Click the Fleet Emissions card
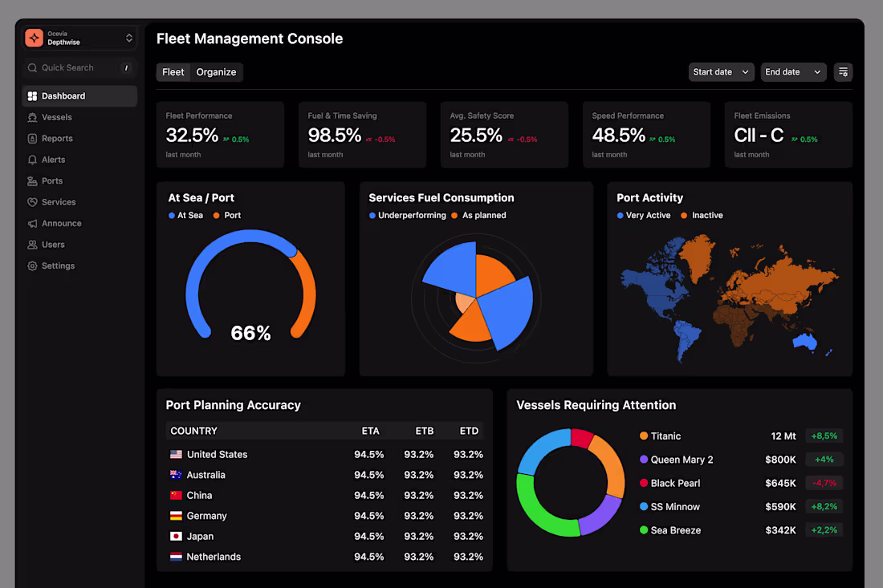883x588 pixels. coord(788,135)
